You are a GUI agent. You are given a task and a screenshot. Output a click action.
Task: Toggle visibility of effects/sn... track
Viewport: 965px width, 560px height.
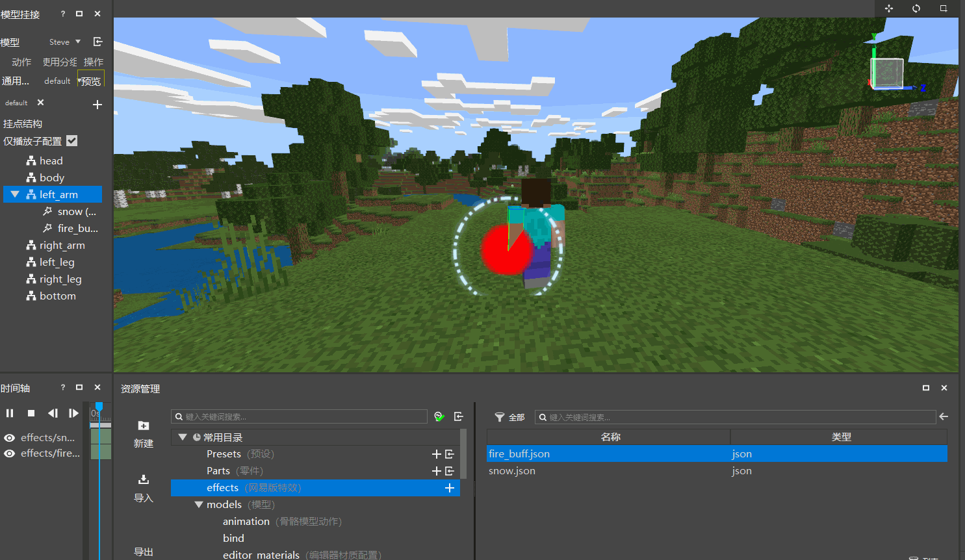pyautogui.click(x=10, y=438)
